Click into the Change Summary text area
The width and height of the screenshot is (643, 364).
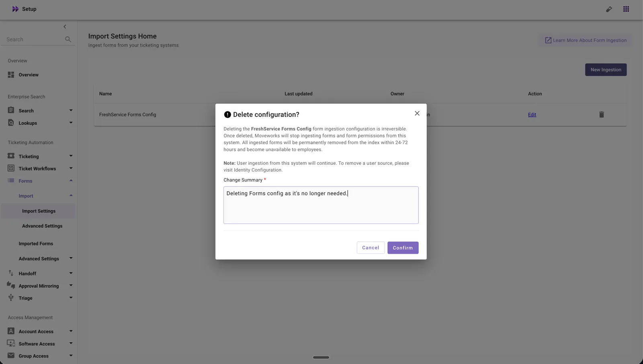(x=321, y=205)
